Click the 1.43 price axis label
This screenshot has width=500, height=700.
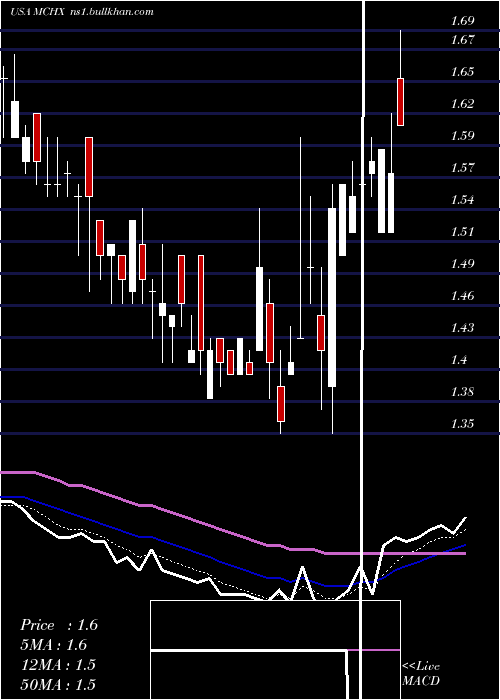(x=462, y=328)
